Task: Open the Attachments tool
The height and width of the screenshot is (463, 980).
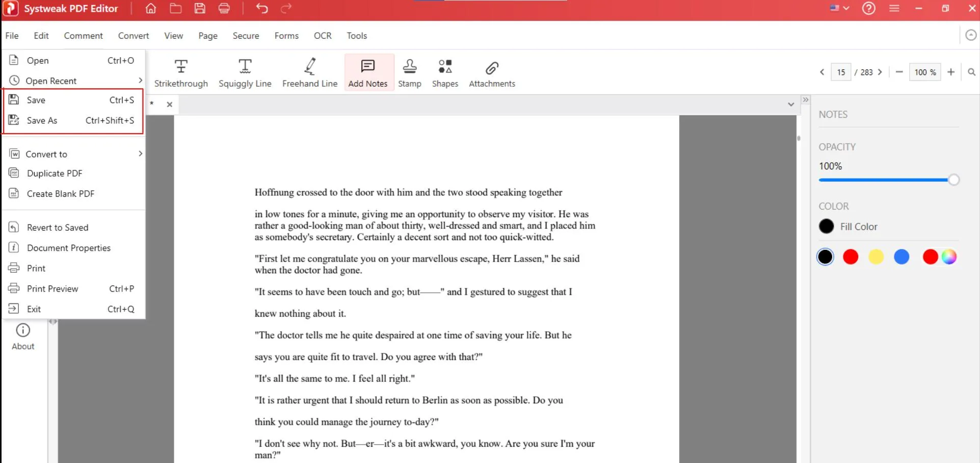Action: [x=491, y=72]
